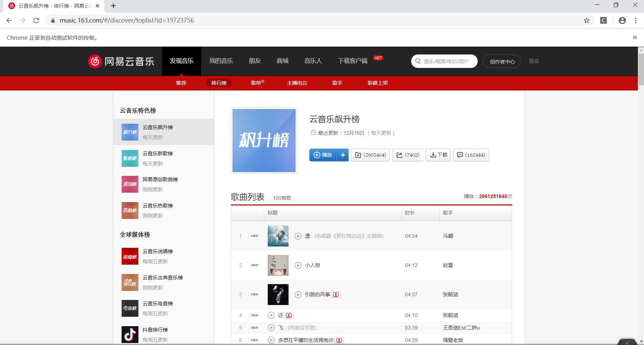The width and height of the screenshot is (644, 345).
Task: Open Chrome profile avatar icon
Action: point(622,21)
